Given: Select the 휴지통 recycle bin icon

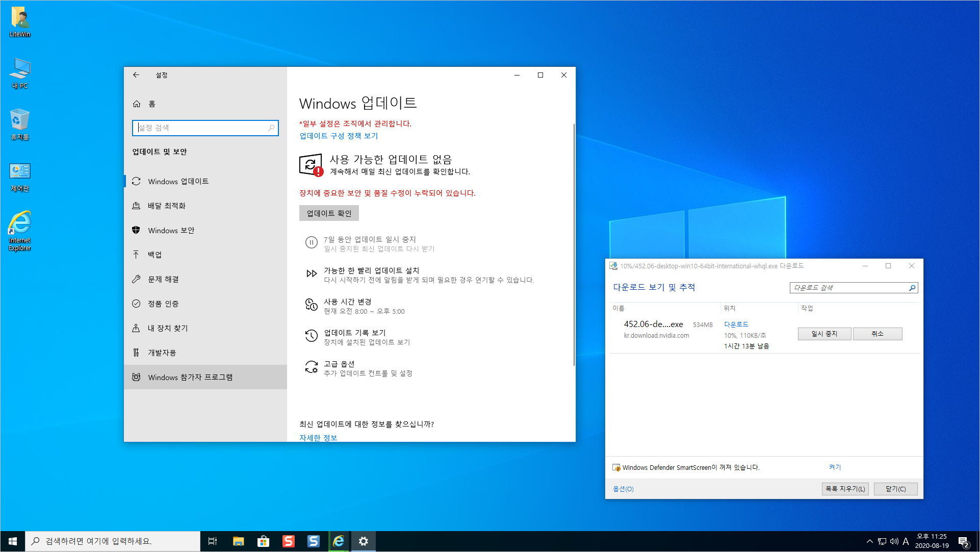Looking at the screenshot, I should [x=20, y=124].
